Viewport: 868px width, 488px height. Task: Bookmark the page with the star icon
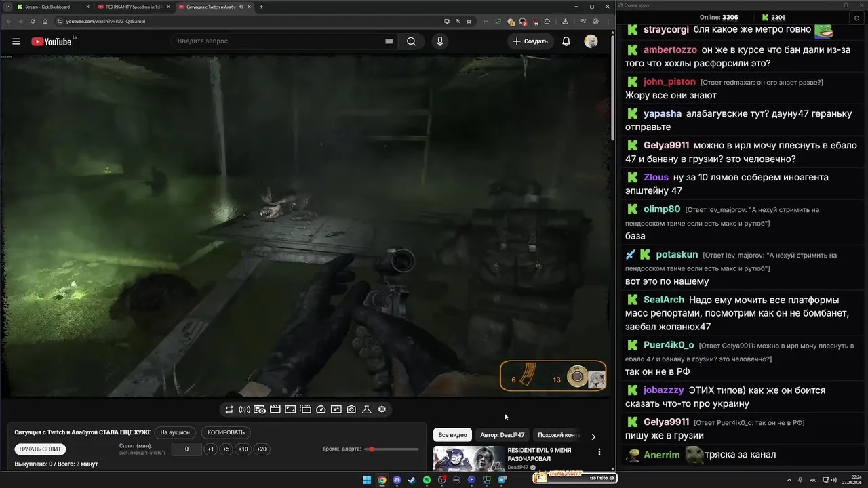(469, 21)
